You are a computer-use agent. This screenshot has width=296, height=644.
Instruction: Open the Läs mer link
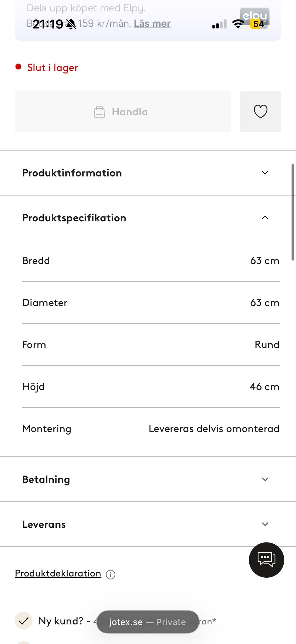[152, 23]
